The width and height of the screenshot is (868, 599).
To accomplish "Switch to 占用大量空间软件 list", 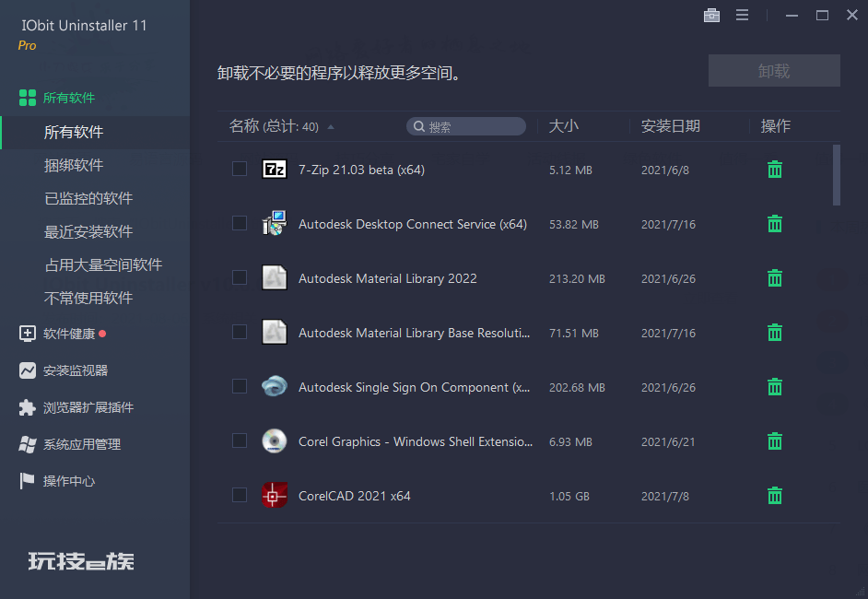I will pyautogui.click(x=103, y=264).
